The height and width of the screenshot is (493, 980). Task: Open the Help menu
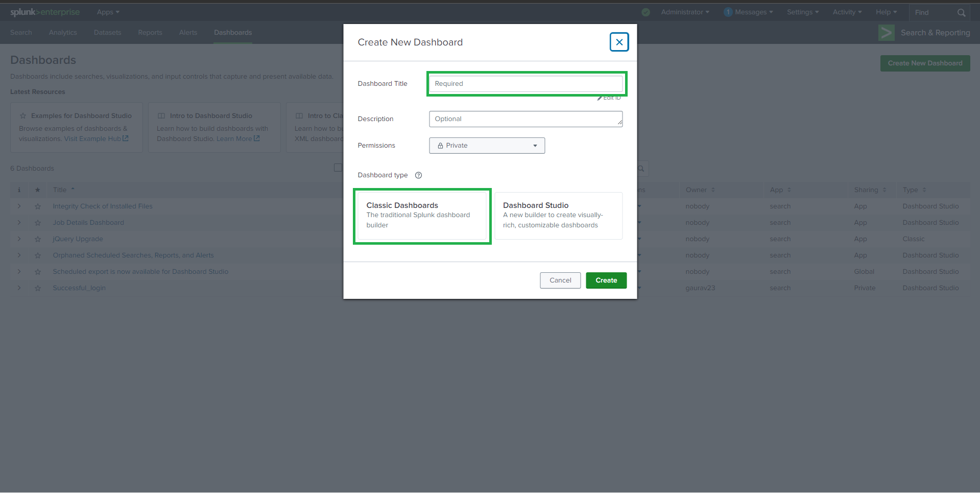click(886, 12)
